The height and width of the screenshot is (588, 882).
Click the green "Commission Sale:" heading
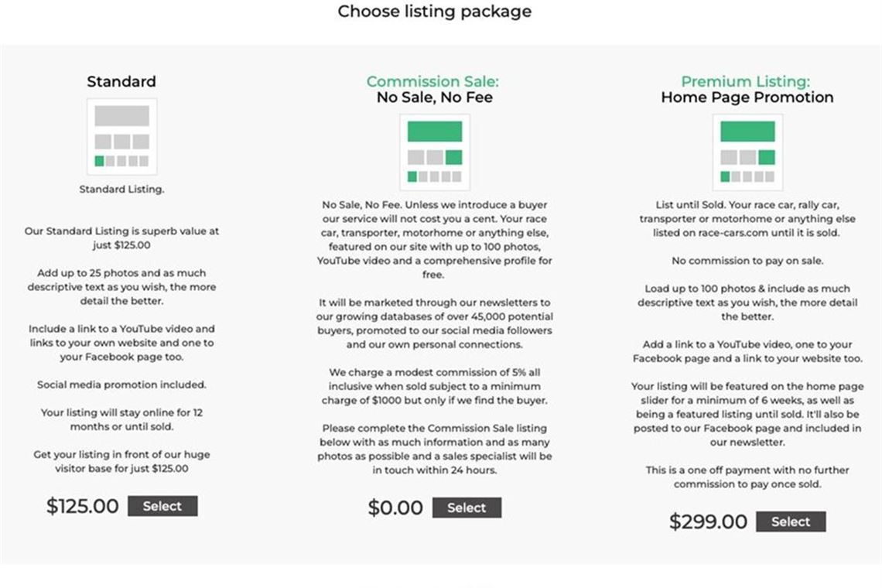point(432,81)
